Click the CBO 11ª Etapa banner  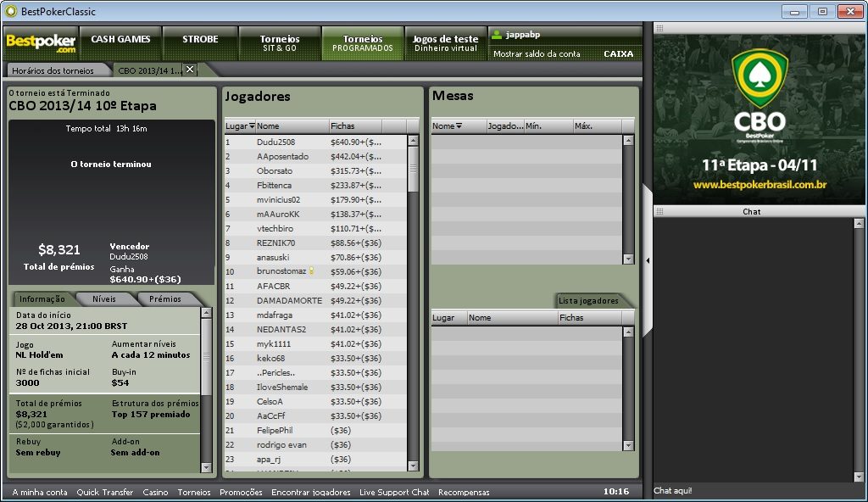(x=759, y=119)
